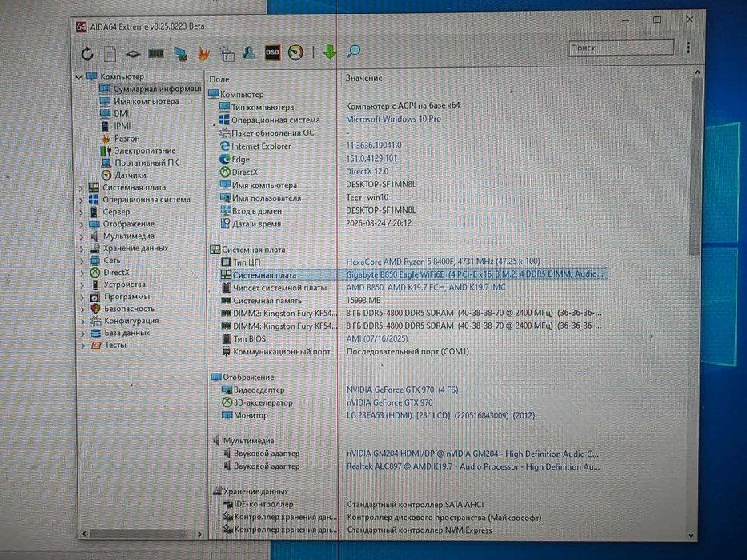The width and height of the screenshot is (747, 560).
Task: Toggle the OSD panel icon
Action: click(x=272, y=52)
